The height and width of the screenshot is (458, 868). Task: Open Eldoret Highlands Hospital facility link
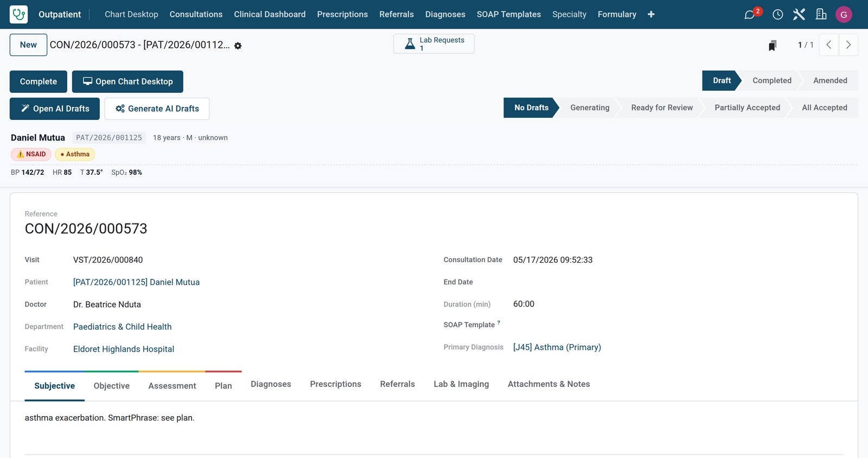tap(124, 349)
